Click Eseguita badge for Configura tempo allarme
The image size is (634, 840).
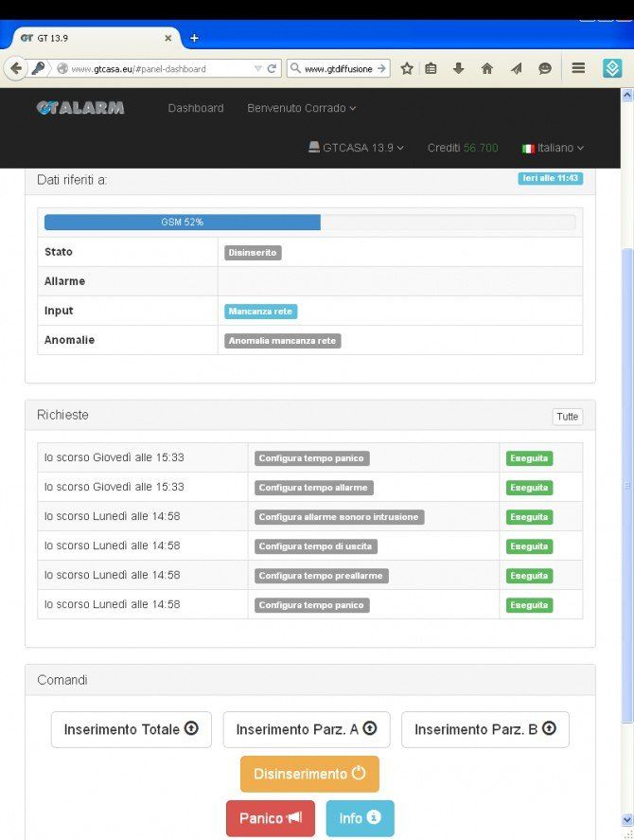[529, 488]
